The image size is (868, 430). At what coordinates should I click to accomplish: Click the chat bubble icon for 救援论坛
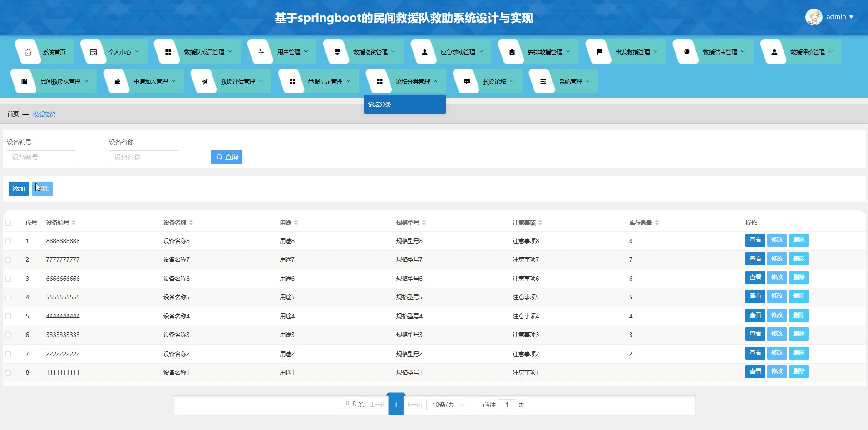click(x=467, y=82)
